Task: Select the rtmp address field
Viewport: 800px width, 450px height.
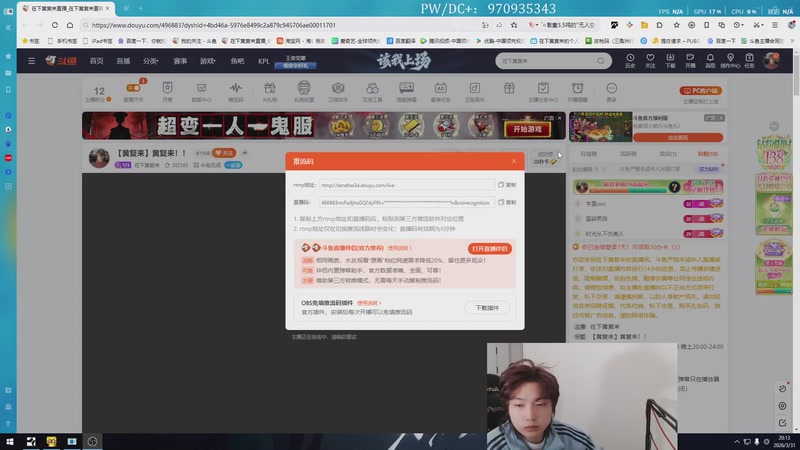Action: (406, 185)
